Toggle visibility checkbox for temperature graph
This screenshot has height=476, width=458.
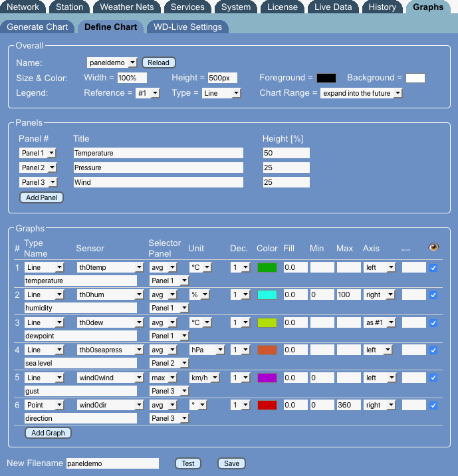click(x=433, y=268)
